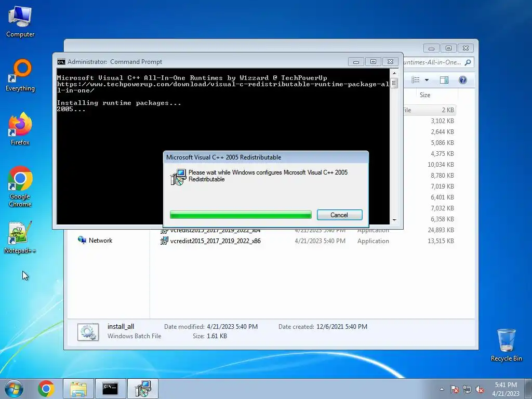Click the Date created value 12/6/2021
This screenshot has width=532, height=399.
(x=342, y=327)
